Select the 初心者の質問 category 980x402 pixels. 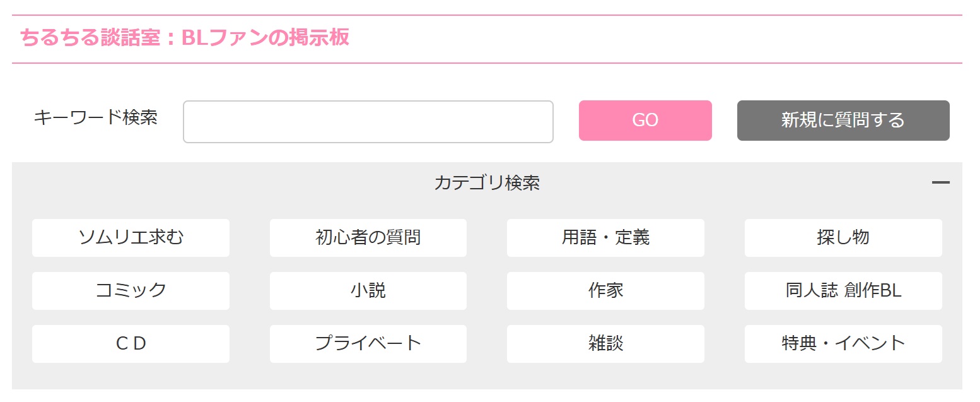click(368, 238)
